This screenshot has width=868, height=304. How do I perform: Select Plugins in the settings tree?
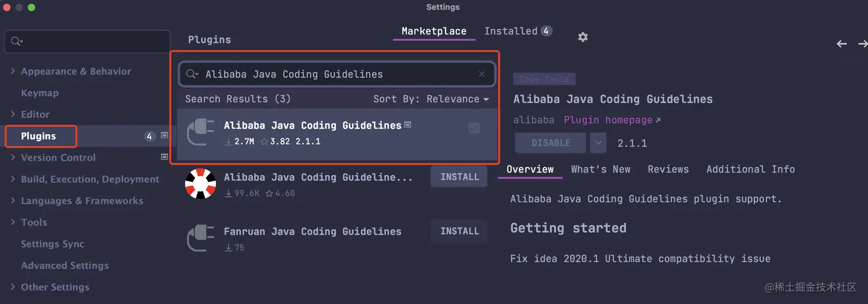click(x=38, y=136)
